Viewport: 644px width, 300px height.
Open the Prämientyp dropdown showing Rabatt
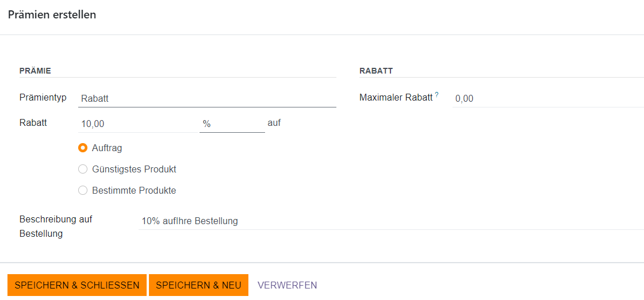(x=207, y=98)
